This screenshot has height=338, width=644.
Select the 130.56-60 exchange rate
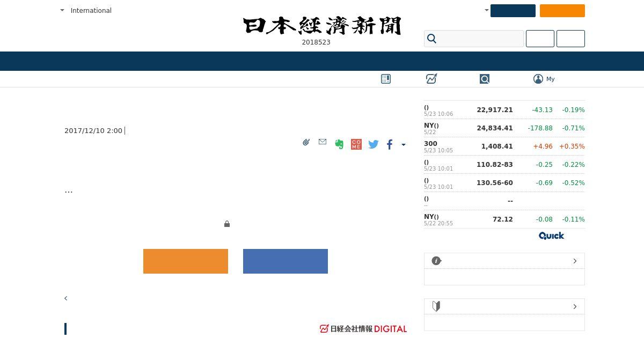click(x=495, y=183)
